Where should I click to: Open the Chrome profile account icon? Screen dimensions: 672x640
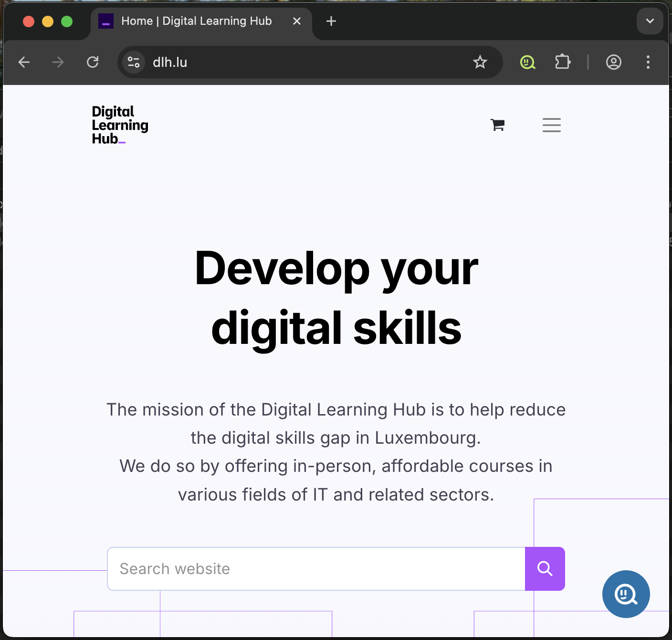pos(613,62)
